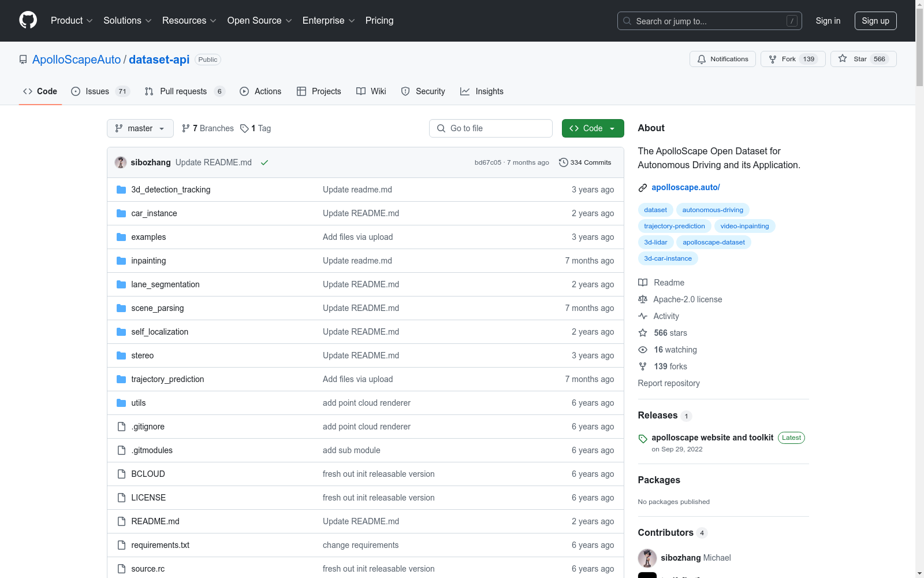Open the apolloscape website and toolkit release

click(x=712, y=438)
